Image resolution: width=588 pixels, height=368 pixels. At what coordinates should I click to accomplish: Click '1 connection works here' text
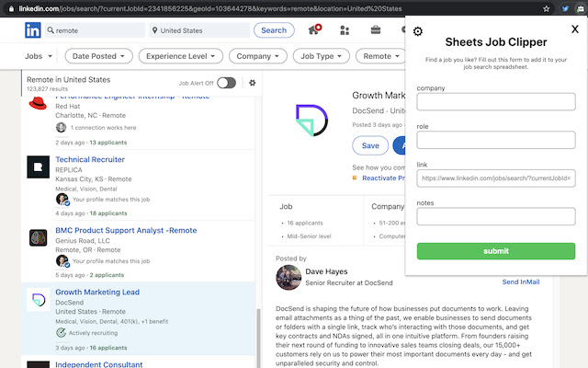pos(103,128)
